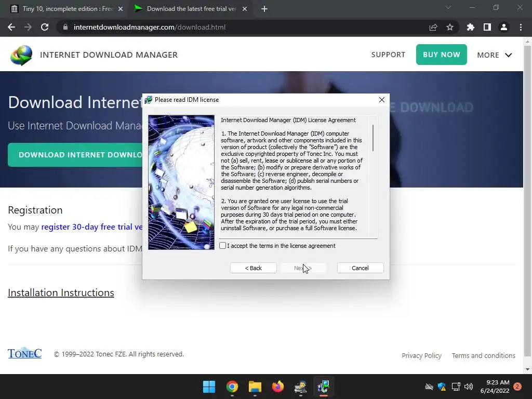
Task: Switch to the Tiny 10 incomplete edition tab
Action: point(67,9)
